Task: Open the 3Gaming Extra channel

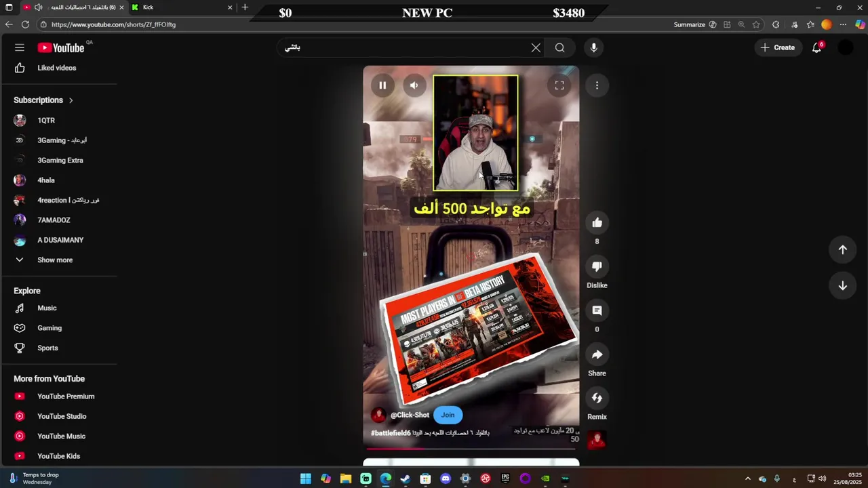Action: click(60, 161)
